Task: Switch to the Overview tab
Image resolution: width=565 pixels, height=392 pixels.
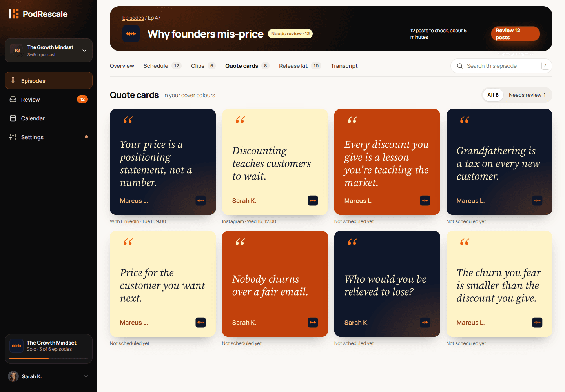Action: tap(122, 66)
